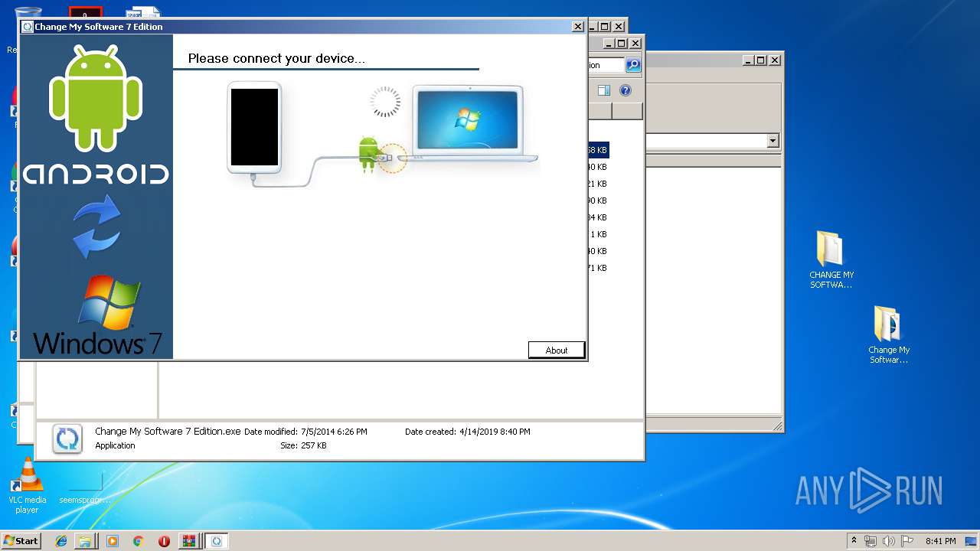This screenshot has width=980, height=551.
Task: Open Action Center flag tray icon
Action: pyautogui.click(x=907, y=541)
